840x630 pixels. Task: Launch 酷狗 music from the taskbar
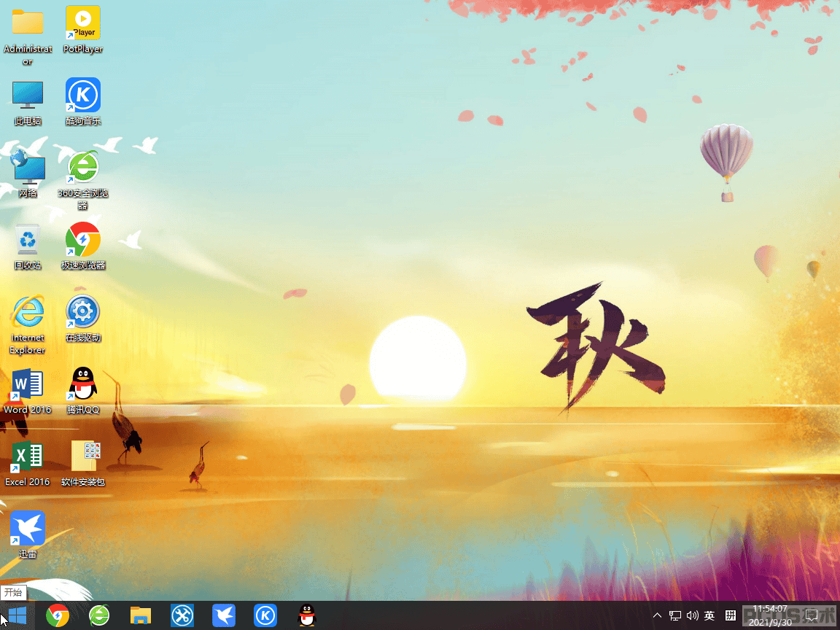(x=265, y=615)
